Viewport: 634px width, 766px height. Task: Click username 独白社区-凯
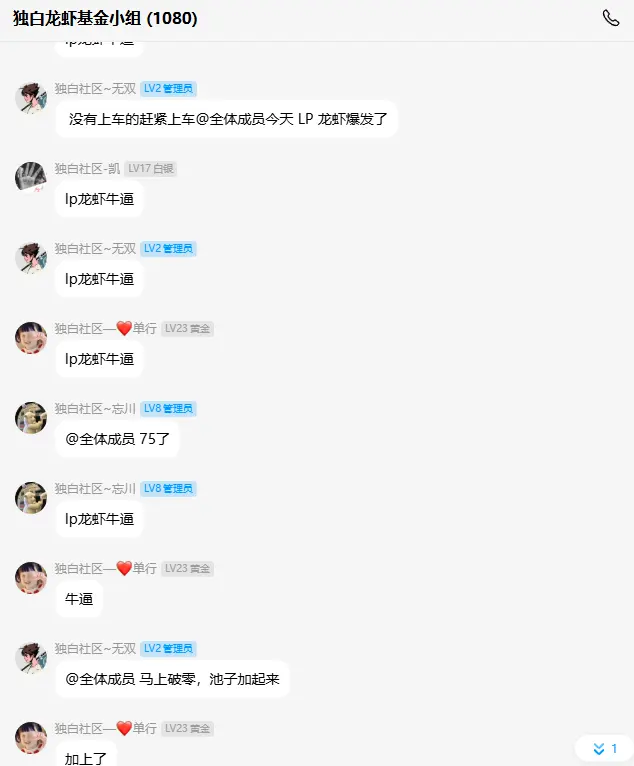pyautogui.click(x=87, y=169)
